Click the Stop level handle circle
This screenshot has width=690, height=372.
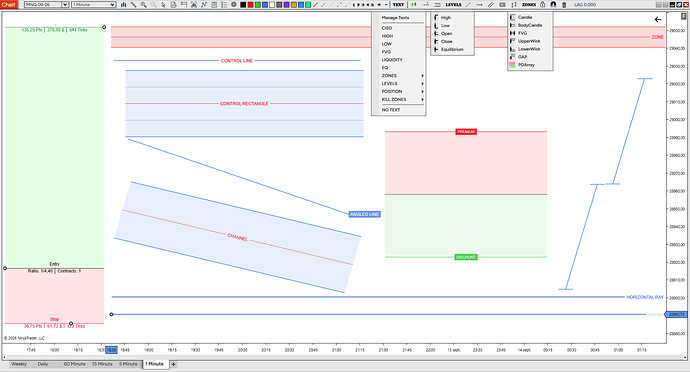click(x=71, y=324)
